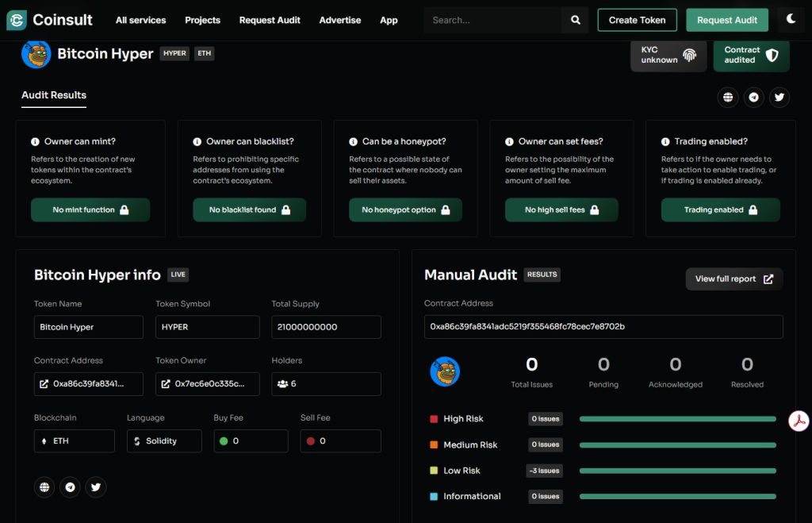The height and width of the screenshot is (523, 812).
Task: Click the Create Token button
Action: pos(637,20)
